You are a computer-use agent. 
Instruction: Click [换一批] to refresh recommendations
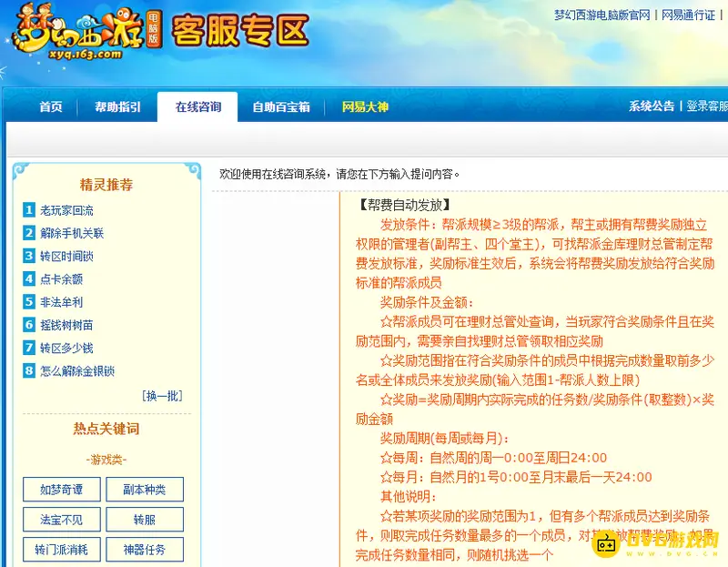point(162,396)
